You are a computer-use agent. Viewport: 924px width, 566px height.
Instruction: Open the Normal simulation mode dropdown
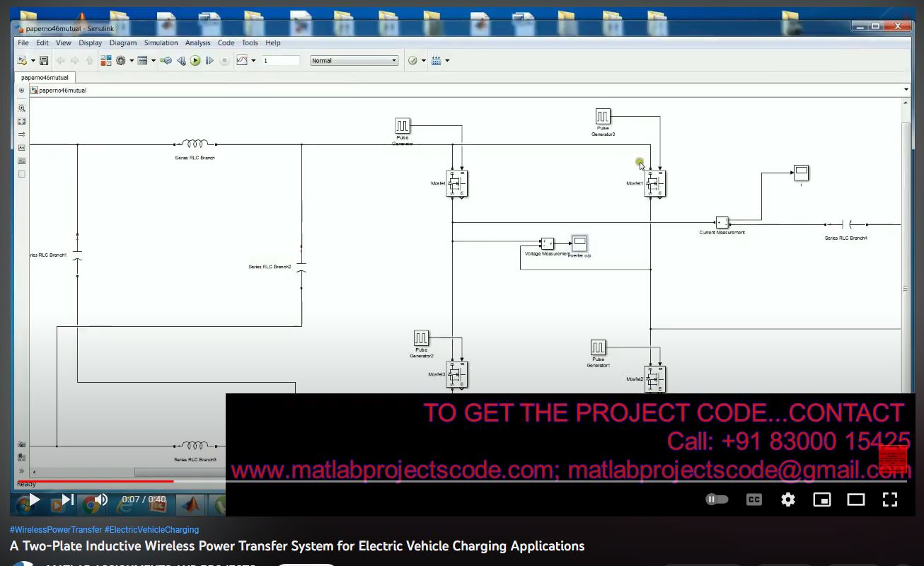coord(354,61)
